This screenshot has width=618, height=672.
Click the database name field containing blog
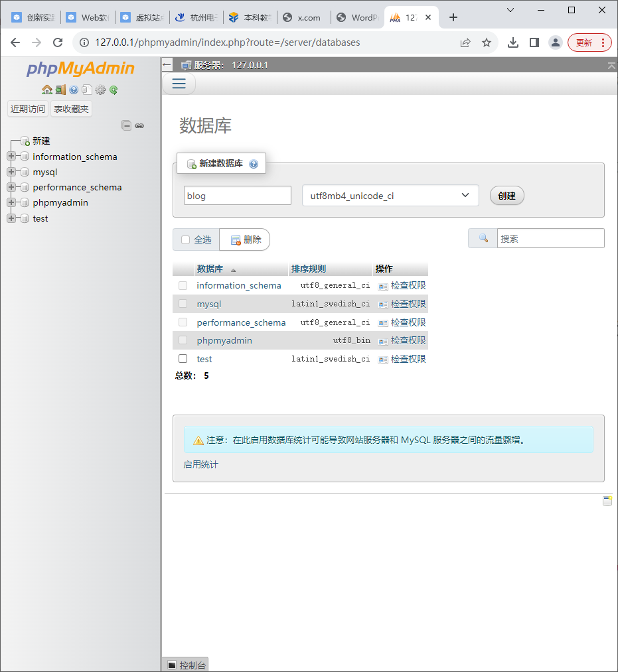point(238,196)
